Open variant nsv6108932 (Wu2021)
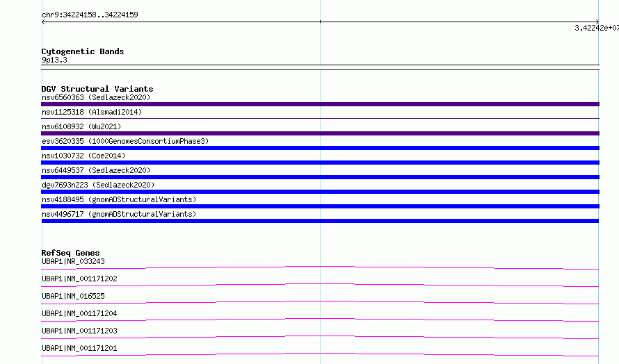The height and width of the screenshot is (364, 619). tap(81, 126)
